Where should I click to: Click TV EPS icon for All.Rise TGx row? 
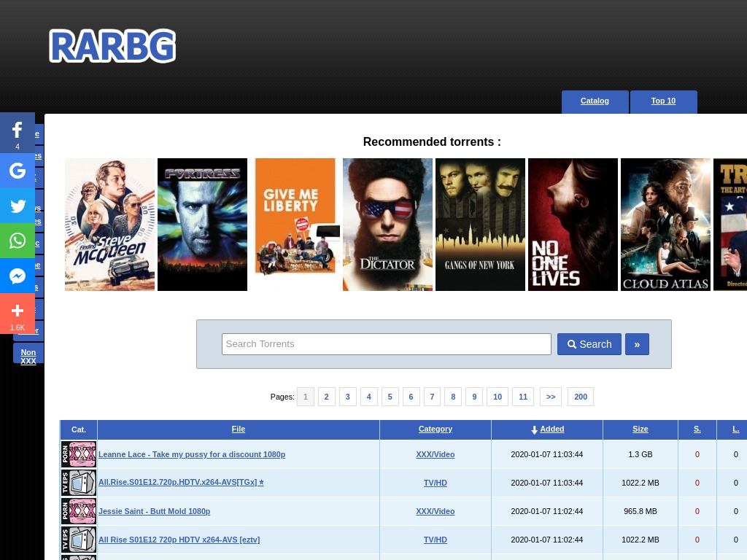79,483
